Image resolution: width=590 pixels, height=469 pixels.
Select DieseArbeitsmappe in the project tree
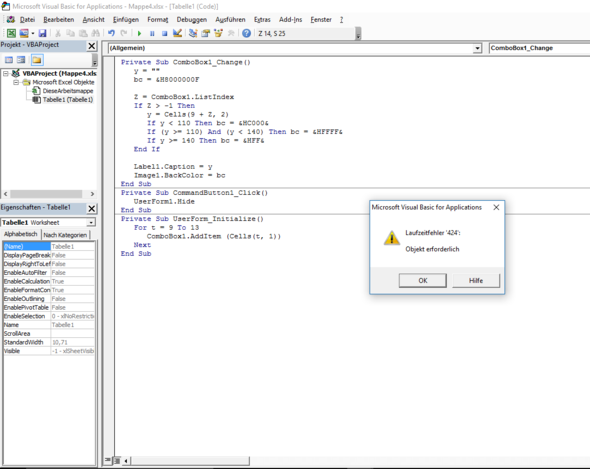(68, 91)
